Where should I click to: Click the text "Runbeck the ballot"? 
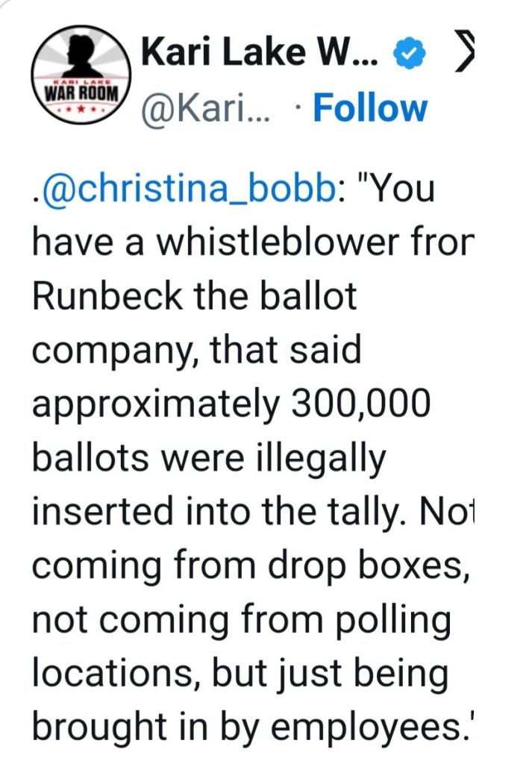pyautogui.click(x=195, y=296)
